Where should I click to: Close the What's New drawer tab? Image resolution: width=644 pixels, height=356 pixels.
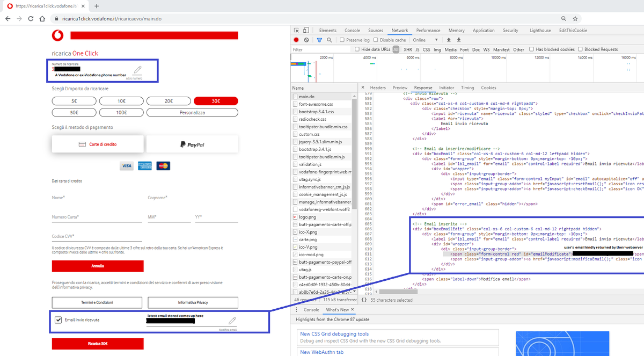pos(353,310)
